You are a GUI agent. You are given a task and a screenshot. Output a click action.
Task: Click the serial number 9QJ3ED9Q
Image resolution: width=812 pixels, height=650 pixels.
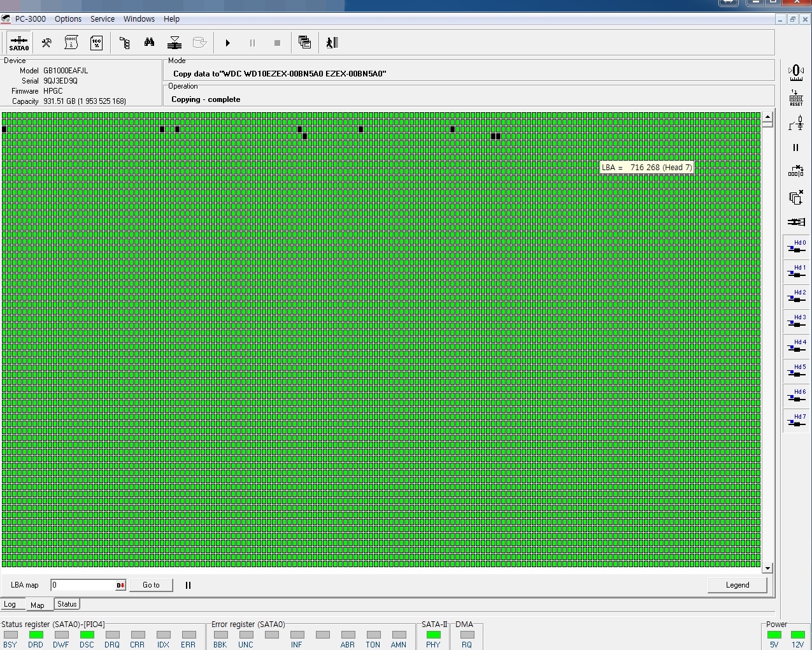61,81
